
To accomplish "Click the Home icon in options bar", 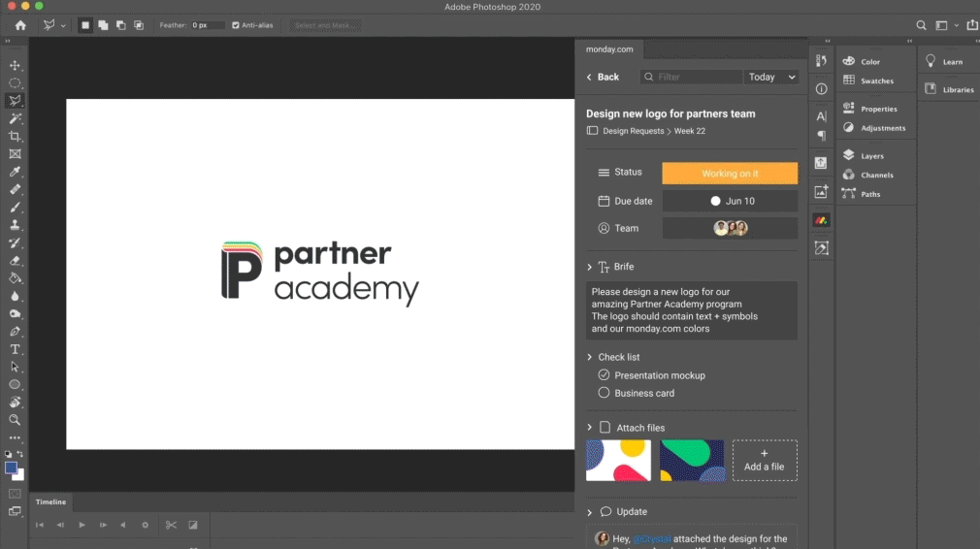I will coord(20,25).
